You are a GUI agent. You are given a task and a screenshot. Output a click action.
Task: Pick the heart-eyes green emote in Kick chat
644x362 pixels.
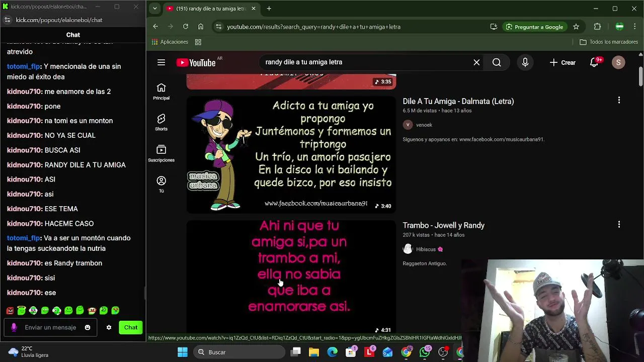[115, 311]
